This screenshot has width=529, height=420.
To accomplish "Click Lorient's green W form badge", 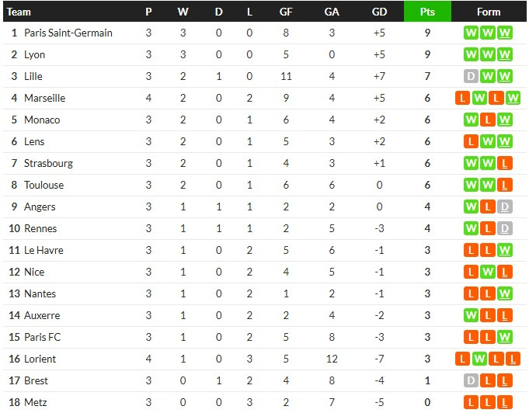I will coord(479,359).
